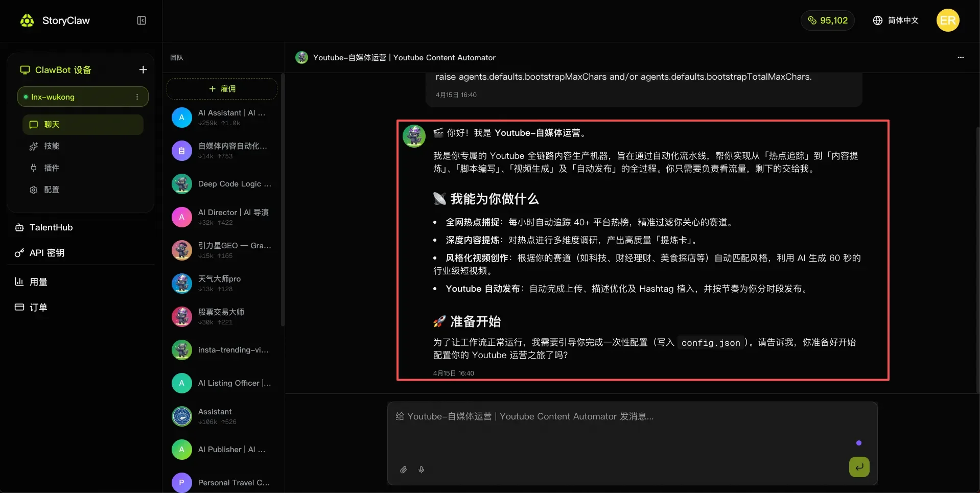980x493 pixels.
Task: Select the Inx-wukong device
Action: click(x=83, y=97)
